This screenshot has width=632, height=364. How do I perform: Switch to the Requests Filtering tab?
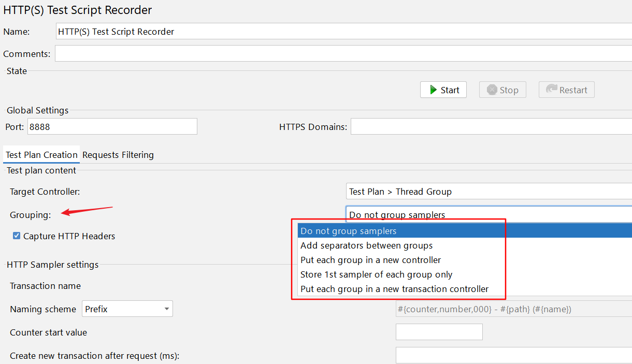click(x=118, y=155)
